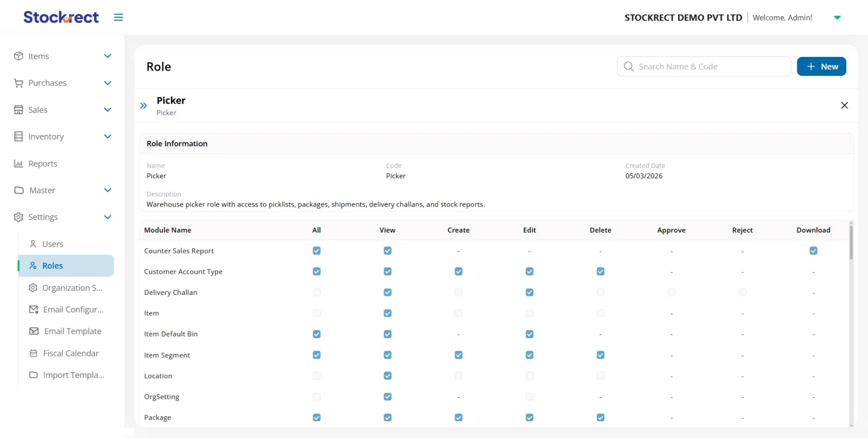
Task: Click the Download column header
Action: point(813,230)
